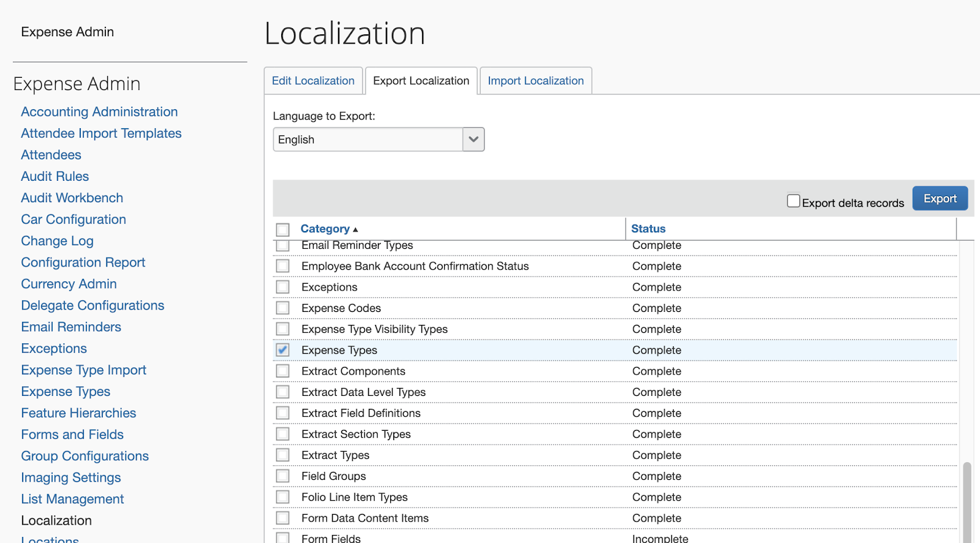Open the Language to Export dropdown arrow
The image size is (980, 543).
(x=473, y=140)
